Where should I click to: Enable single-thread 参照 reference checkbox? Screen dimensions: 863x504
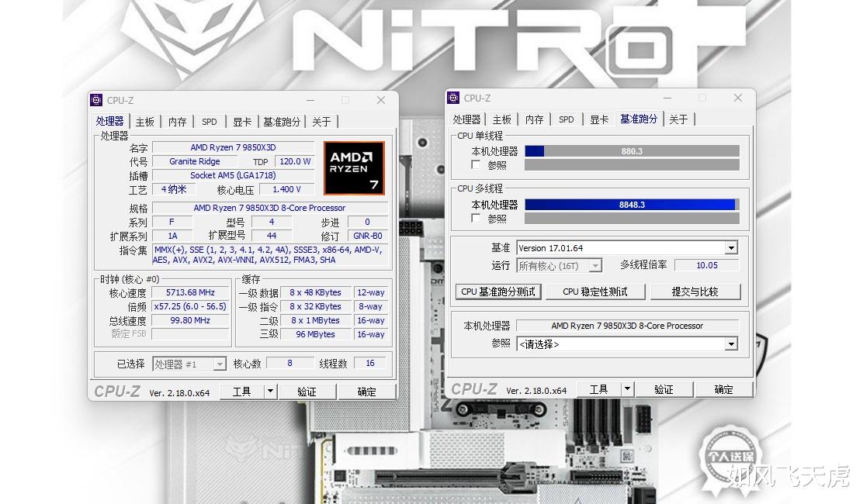[476, 164]
